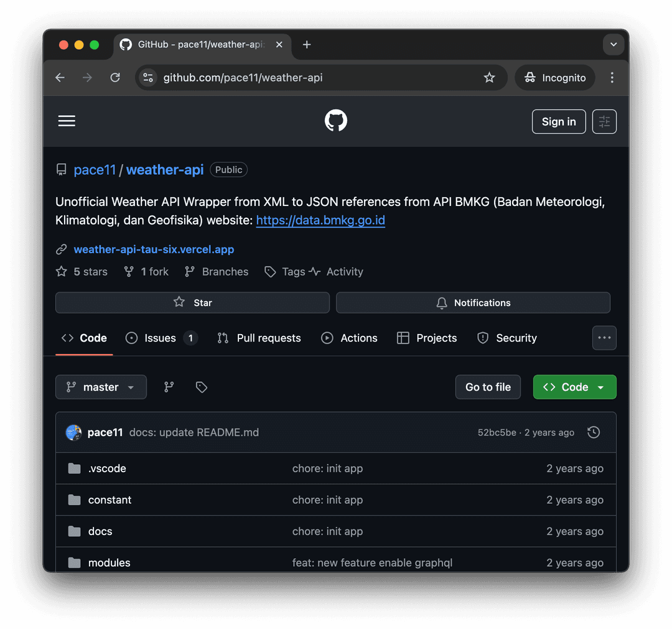This screenshot has height=629, width=672.
Task: Go forward in browser history
Action: pyautogui.click(x=88, y=78)
